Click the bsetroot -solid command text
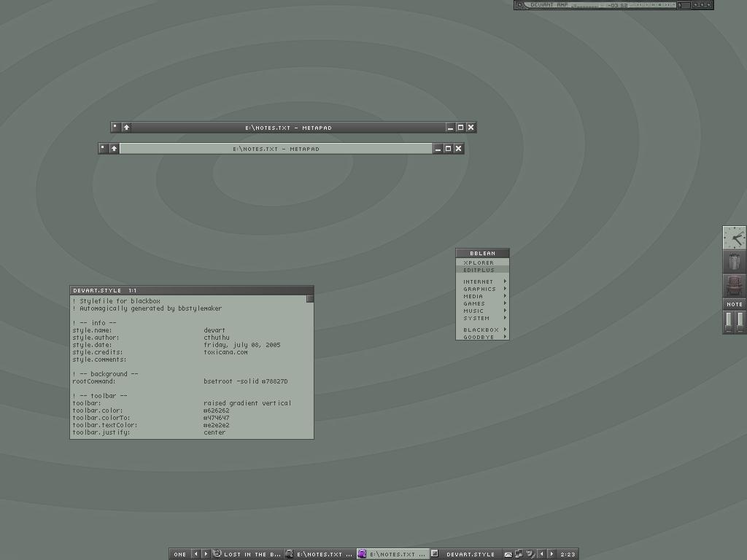The width and height of the screenshot is (747, 560). click(246, 381)
